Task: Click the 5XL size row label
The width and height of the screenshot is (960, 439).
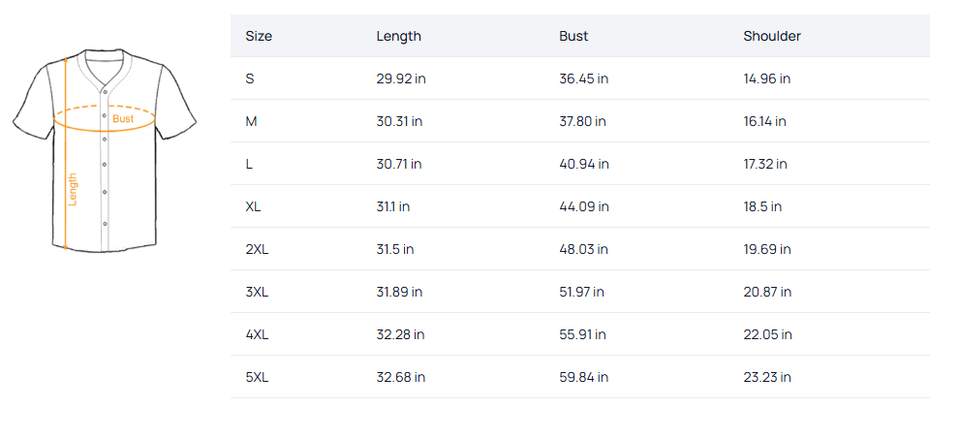Action: point(257,377)
